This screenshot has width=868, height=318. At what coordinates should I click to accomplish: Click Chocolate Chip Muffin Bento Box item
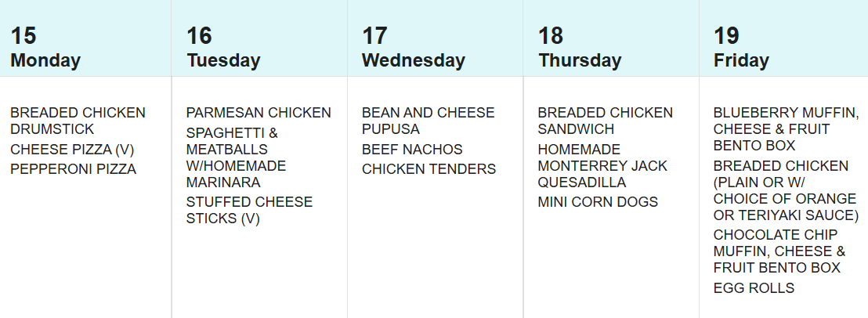coord(779,251)
